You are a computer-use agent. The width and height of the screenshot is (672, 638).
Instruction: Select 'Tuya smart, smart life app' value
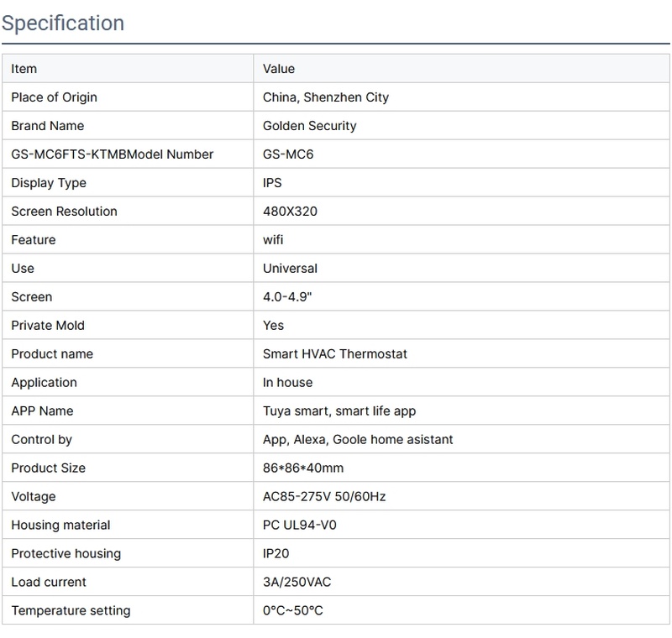pos(339,411)
